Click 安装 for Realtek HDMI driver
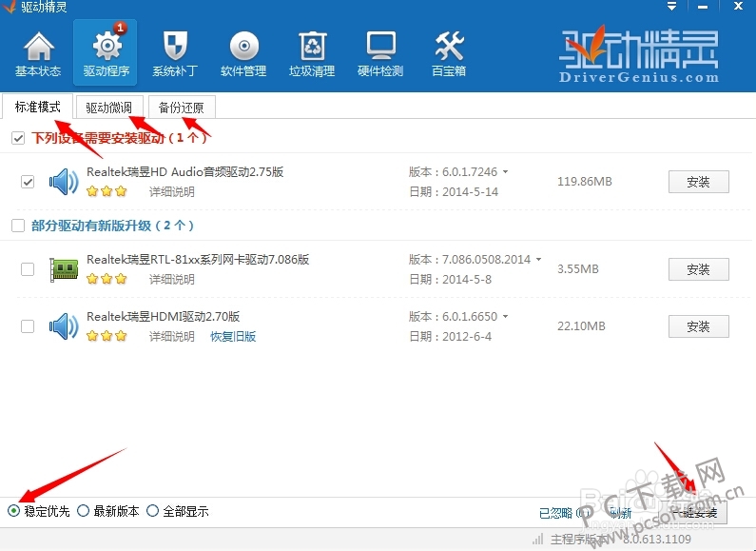756x551 pixels. 699,326
